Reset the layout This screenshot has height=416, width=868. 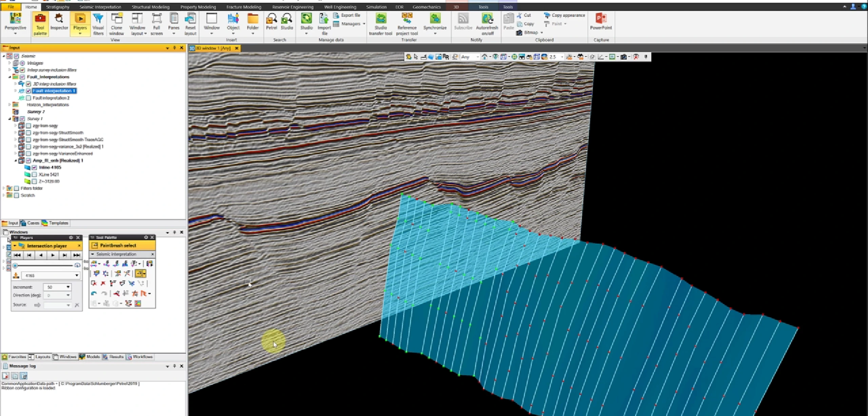pyautogui.click(x=190, y=24)
